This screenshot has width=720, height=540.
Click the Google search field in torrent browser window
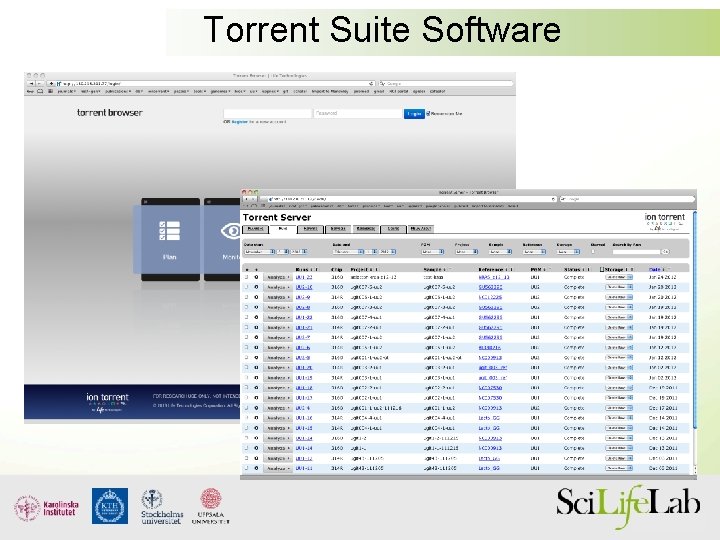click(445, 84)
